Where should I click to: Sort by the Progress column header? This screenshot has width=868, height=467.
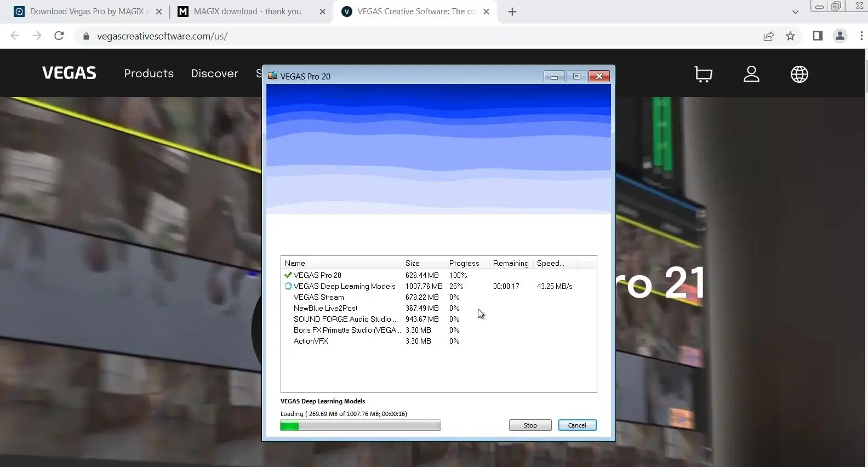[467, 263]
